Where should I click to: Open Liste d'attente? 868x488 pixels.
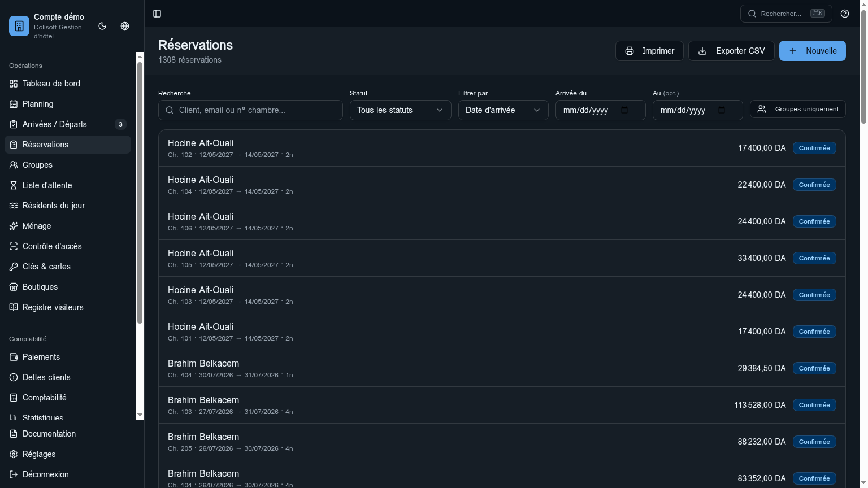pos(68,185)
